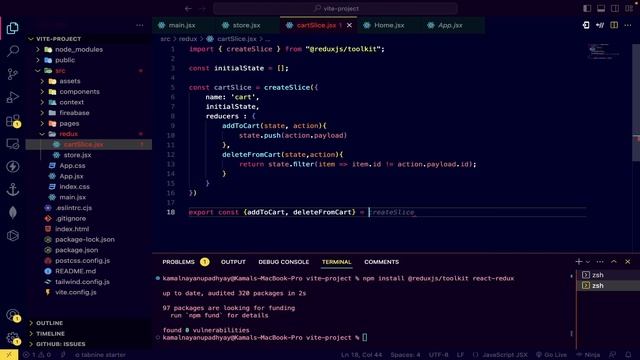Toggle the secondary side bar layout icon
Image resolution: width=640 pixels, height=360 pixels.
(615, 9)
